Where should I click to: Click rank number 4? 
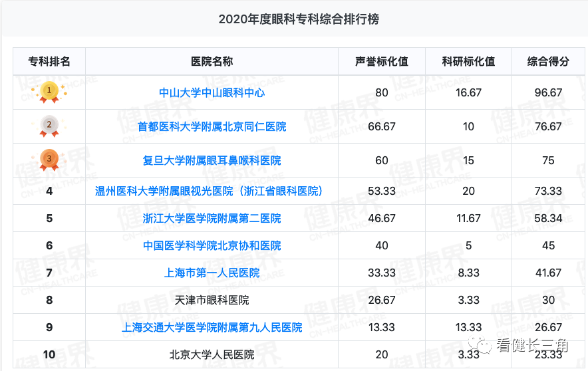point(49,191)
